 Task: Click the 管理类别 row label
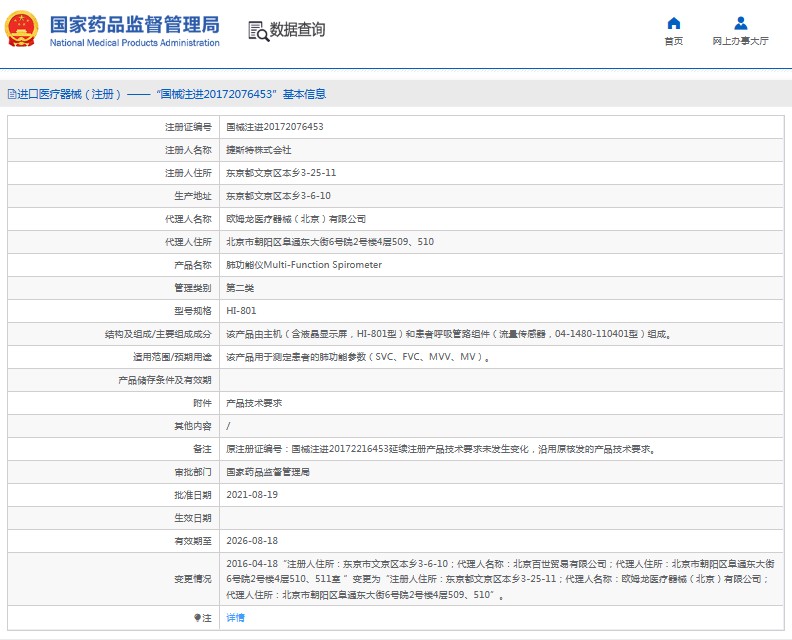click(193, 288)
